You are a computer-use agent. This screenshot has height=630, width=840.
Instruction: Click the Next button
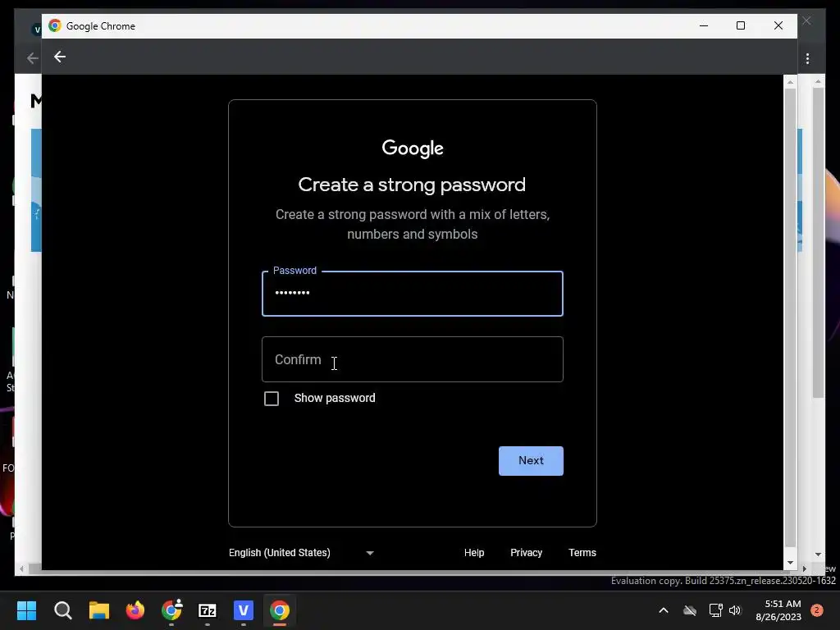click(531, 461)
